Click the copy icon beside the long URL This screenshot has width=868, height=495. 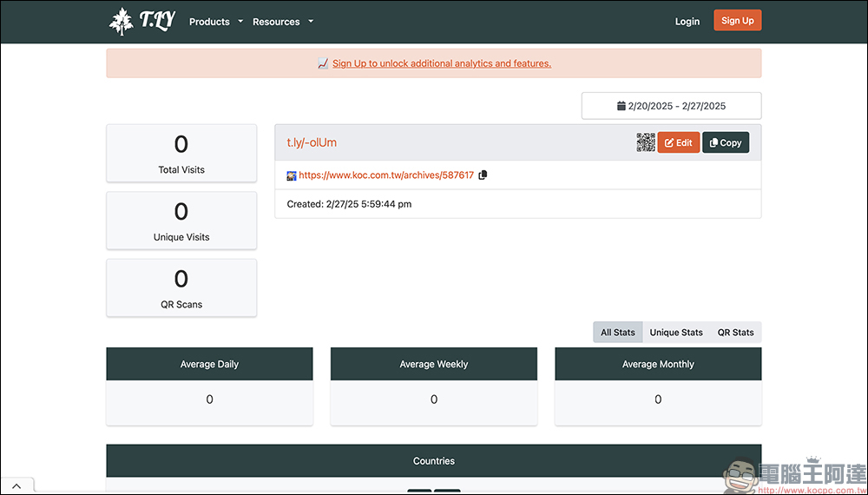pos(483,175)
